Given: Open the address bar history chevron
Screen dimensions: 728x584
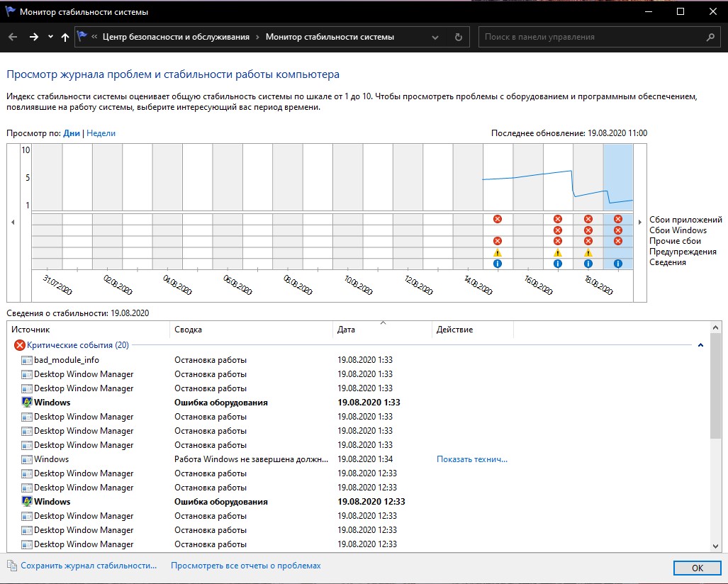Looking at the screenshot, I should click(435, 38).
